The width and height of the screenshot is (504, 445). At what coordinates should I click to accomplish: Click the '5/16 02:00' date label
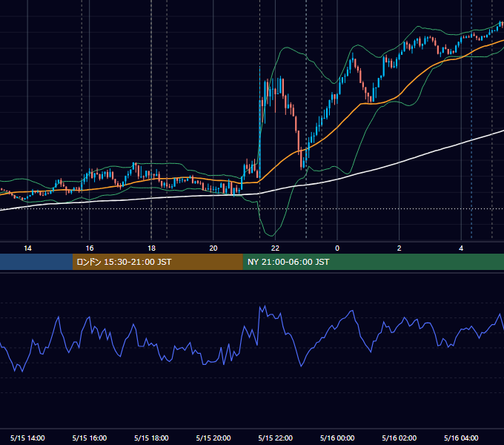tap(399, 438)
